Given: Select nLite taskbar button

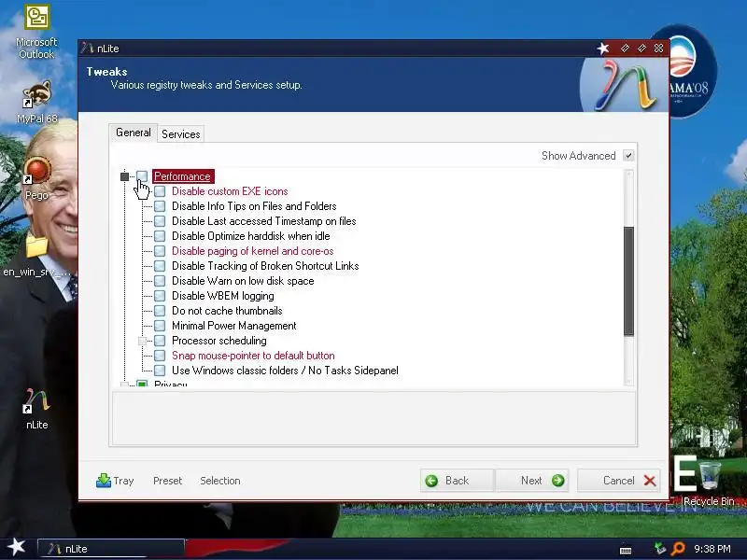Looking at the screenshot, I should [x=110, y=549].
